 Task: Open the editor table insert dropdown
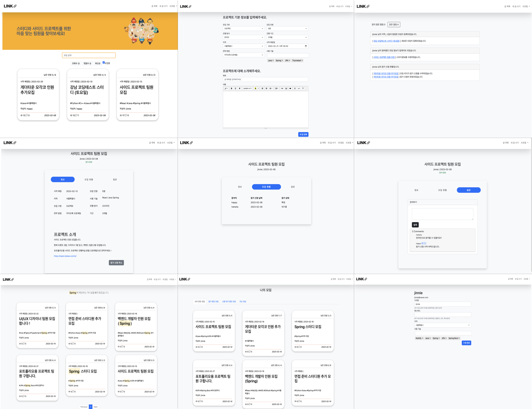coord(277,88)
